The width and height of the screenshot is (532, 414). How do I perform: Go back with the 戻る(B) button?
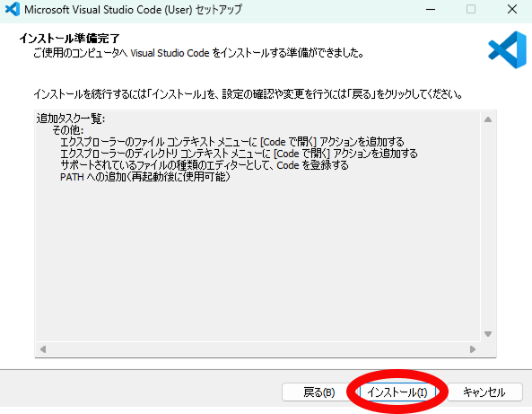(x=318, y=392)
